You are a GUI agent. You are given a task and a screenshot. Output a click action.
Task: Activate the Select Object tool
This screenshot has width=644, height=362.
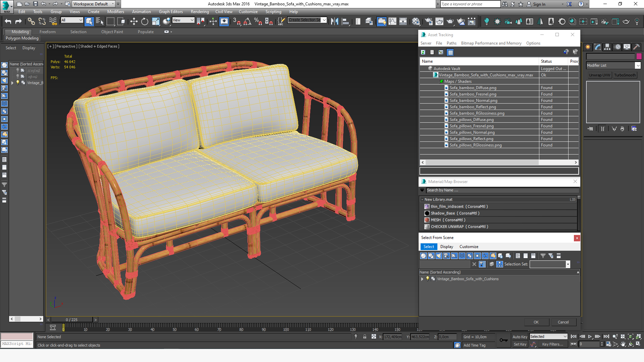coord(89,21)
